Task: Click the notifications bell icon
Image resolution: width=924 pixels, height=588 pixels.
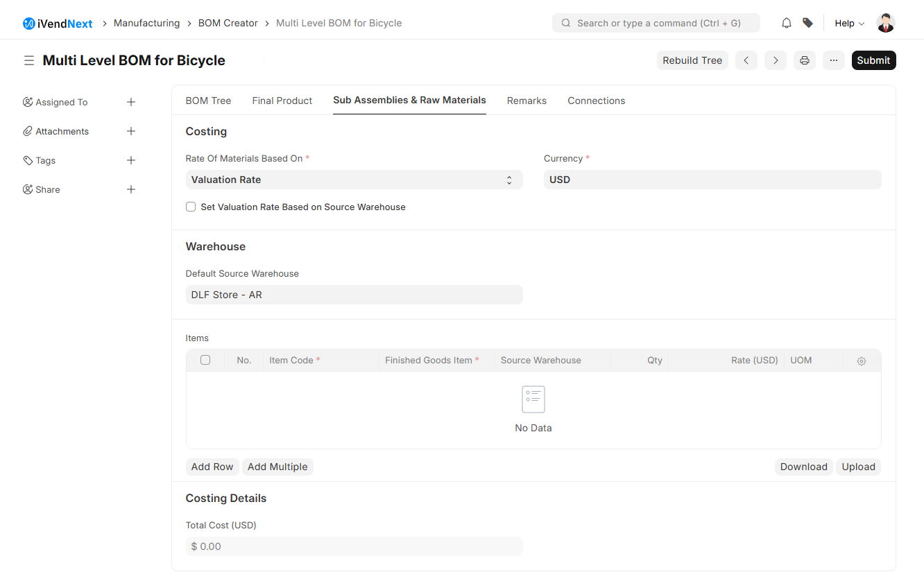Action: 786,23
